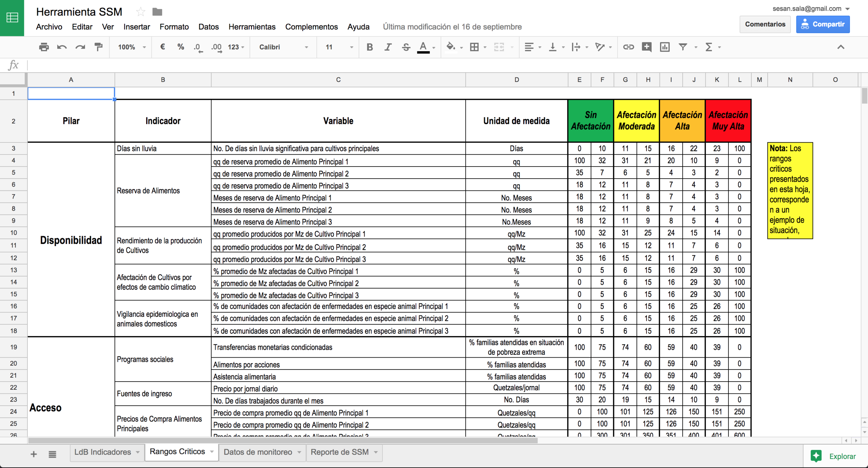Open the Herramientas menu
868x468 pixels.
pyautogui.click(x=252, y=27)
